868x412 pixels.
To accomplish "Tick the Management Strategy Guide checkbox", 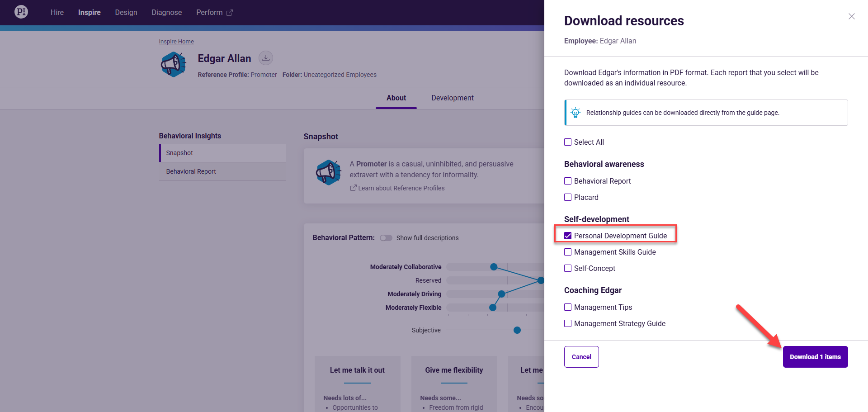I will 568,323.
